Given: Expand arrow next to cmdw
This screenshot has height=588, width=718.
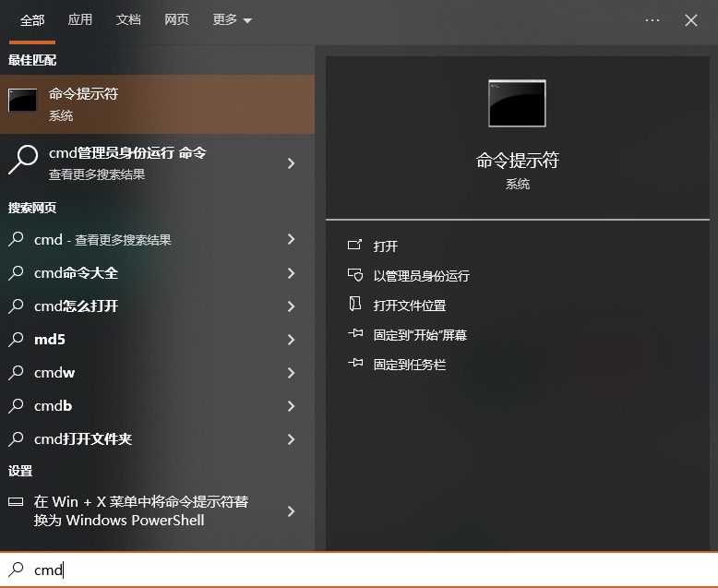Looking at the screenshot, I should (x=291, y=373).
